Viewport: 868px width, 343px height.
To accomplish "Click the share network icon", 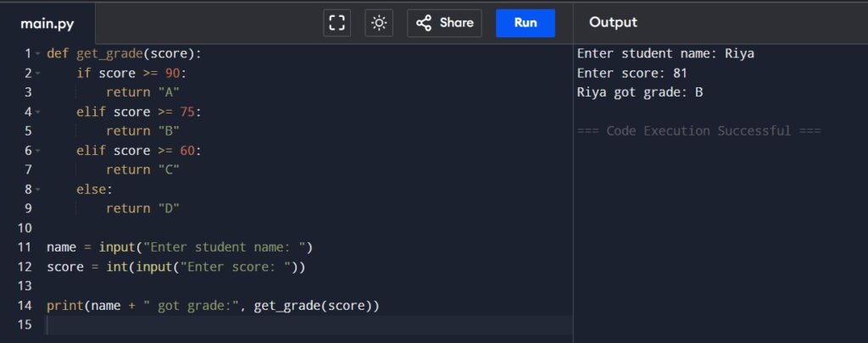I will (x=424, y=23).
